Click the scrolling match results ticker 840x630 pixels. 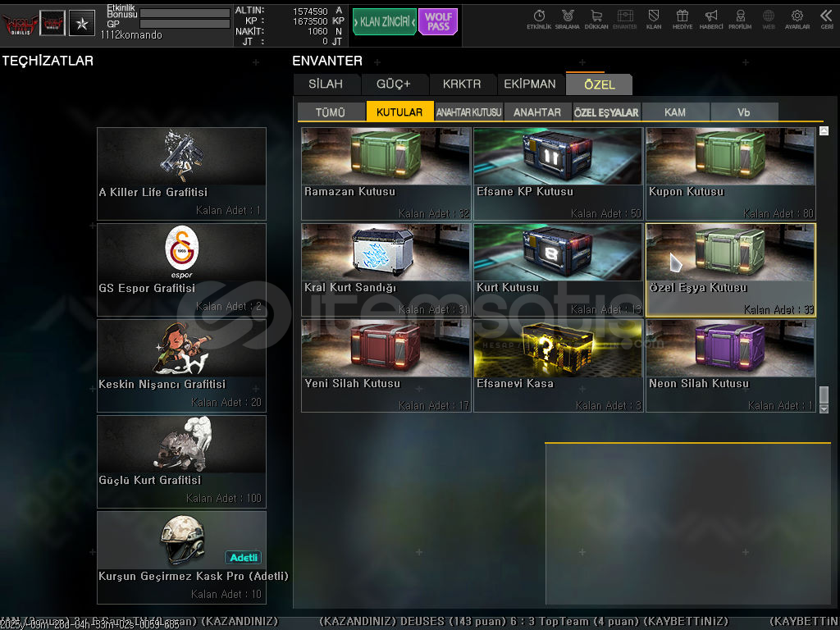pyautogui.click(x=420, y=622)
